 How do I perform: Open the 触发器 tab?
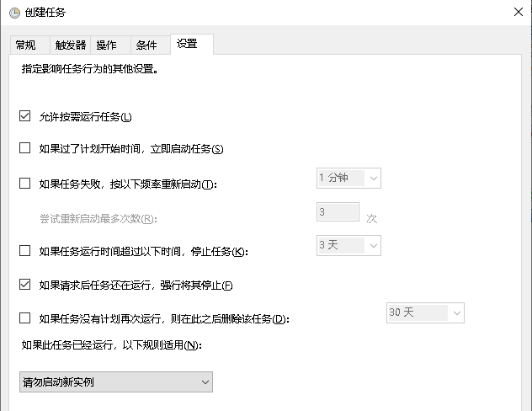(x=70, y=45)
